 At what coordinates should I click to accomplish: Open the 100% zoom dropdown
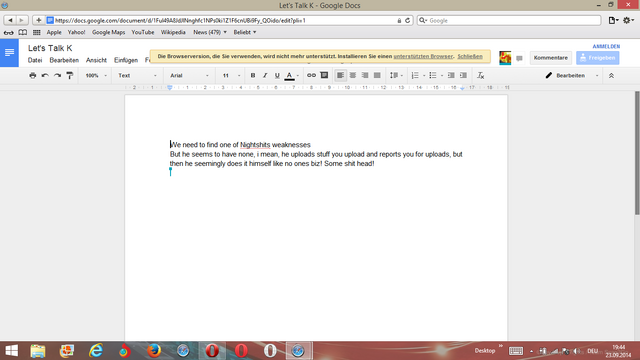(96, 76)
